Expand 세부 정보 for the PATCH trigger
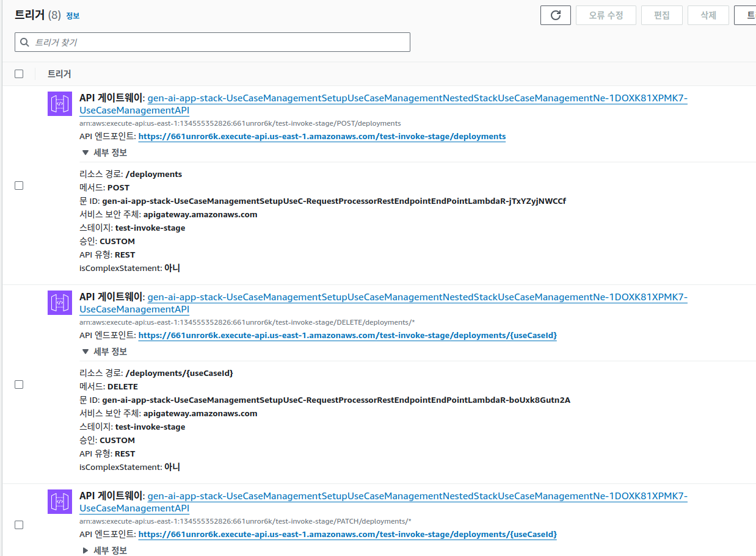The width and height of the screenshot is (756, 556). (x=104, y=551)
